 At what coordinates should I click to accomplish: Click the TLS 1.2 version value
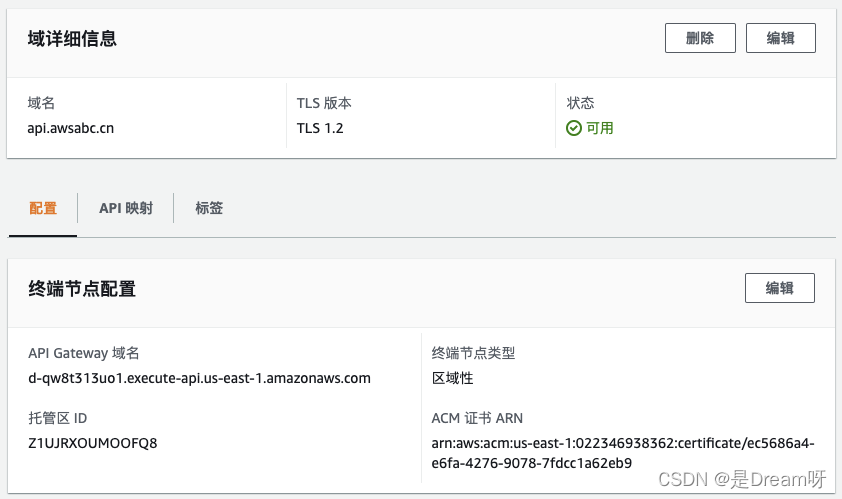click(x=320, y=128)
